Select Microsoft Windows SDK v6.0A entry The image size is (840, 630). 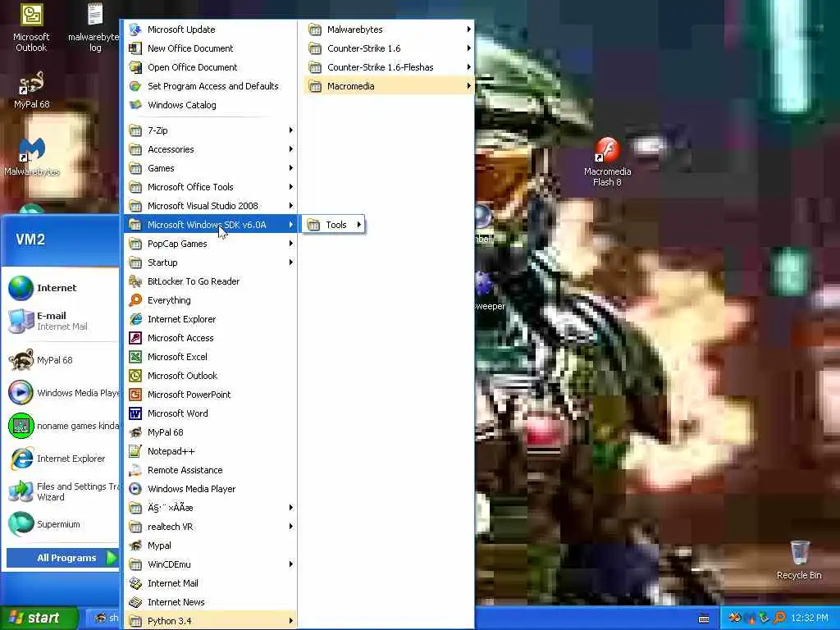click(211, 225)
